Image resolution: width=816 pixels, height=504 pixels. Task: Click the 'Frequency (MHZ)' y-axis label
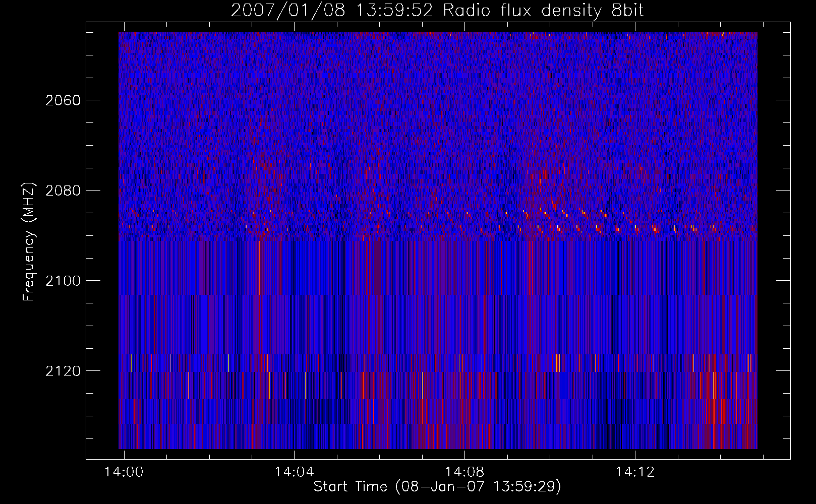29,242
